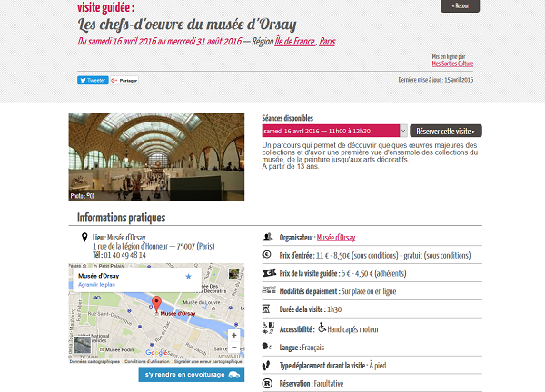545x392 pixels.
Task: Click the organisateur person icon
Action: tap(267, 237)
